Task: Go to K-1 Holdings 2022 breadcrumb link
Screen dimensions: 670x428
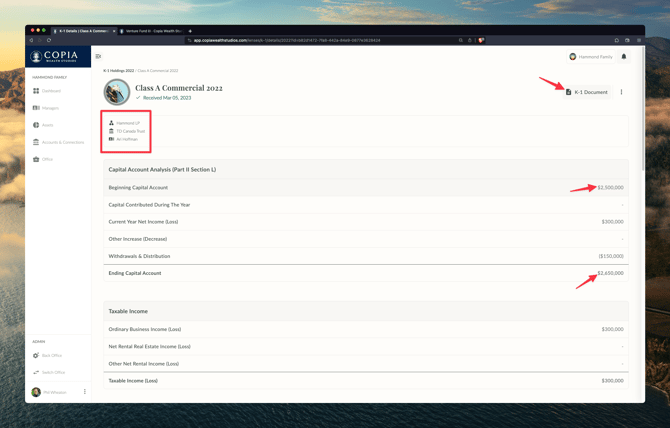Action: coord(118,71)
